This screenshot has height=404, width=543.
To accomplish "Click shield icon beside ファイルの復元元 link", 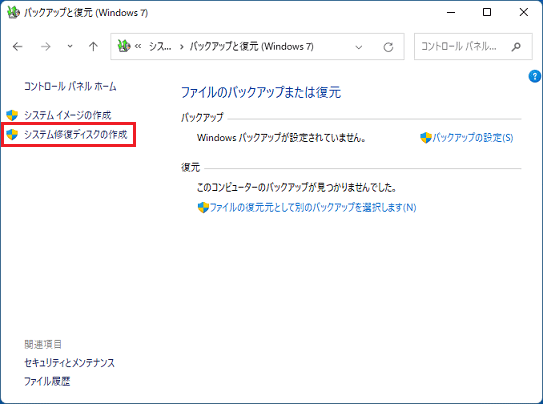I will 203,207.
